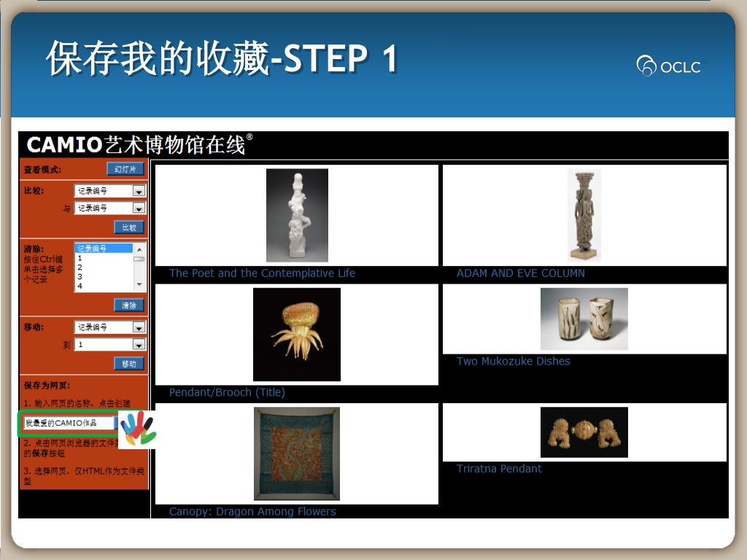
Task: Open the 到 destination dropdown showing 1
Action: (x=110, y=344)
